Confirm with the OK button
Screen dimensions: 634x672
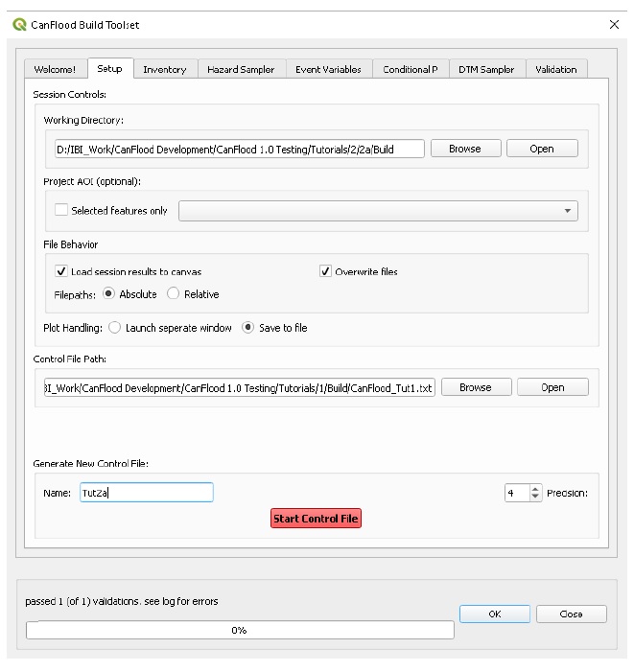[495, 614]
